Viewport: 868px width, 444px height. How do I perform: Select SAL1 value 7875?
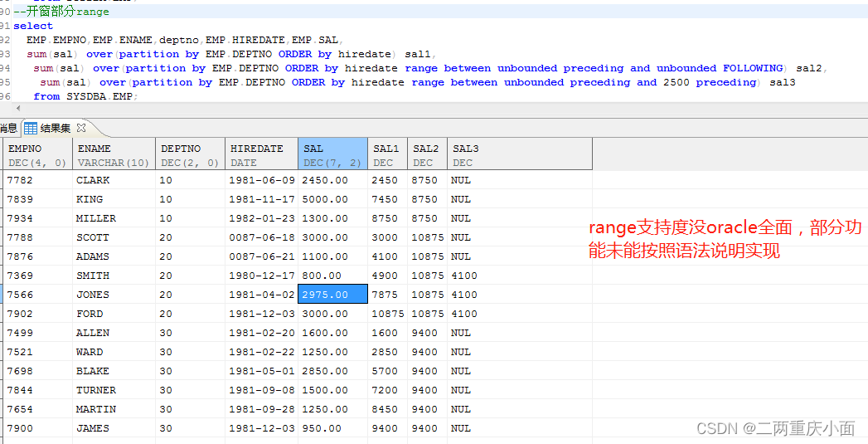(387, 295)
